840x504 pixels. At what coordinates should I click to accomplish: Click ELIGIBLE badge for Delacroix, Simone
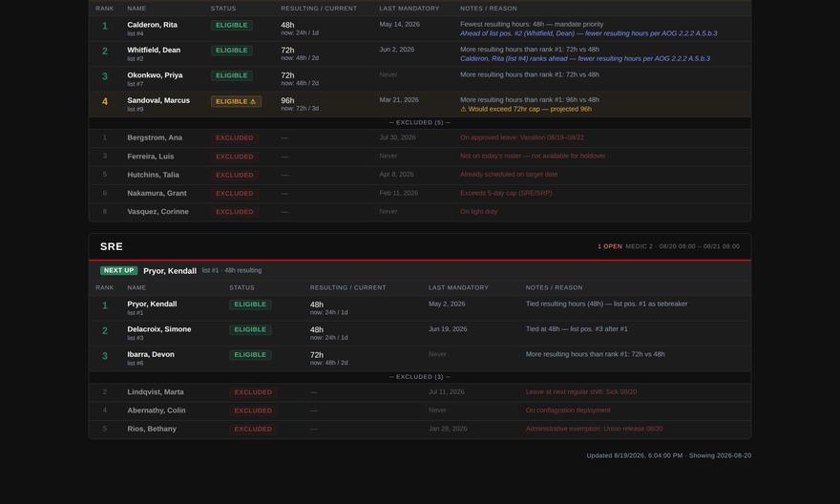pyautogui.click(x=250, y=329)
